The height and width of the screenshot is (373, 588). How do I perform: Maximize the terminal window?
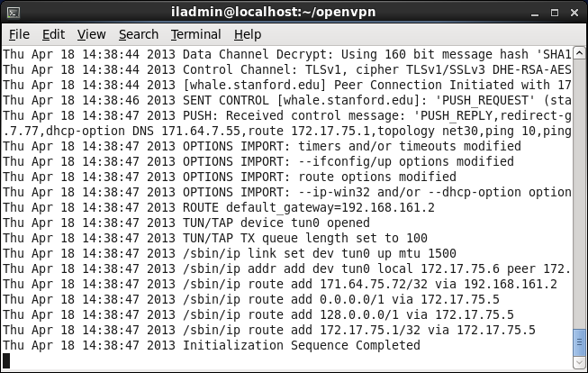click(x=553, y=11)
